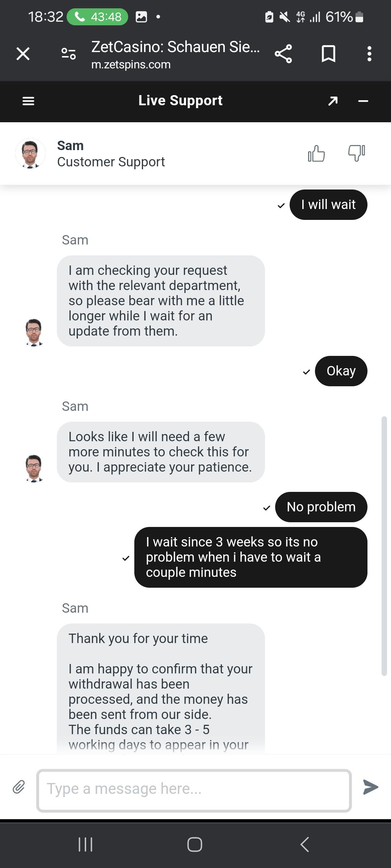This screenshot has width=391, height=868.
Task: Click the paperclip attachment icon
Action: click(19, 787)
